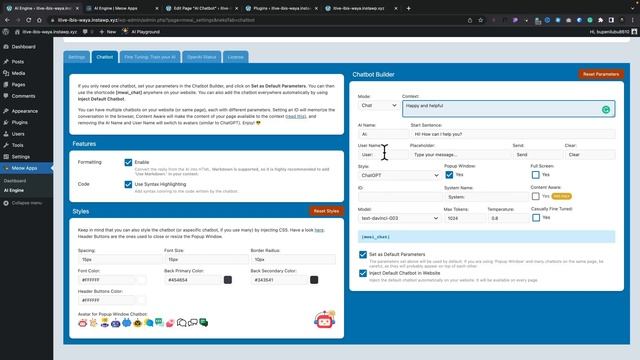The height and width of the screenshot is (360, 640).
Task: Open the Appearance menu in the sidebar
Action: coord(24,111)
